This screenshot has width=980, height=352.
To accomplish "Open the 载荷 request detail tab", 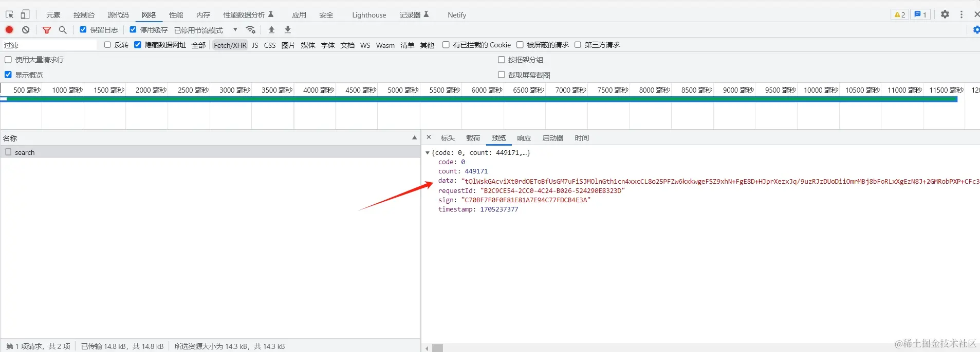I will (x=473, y=138).
